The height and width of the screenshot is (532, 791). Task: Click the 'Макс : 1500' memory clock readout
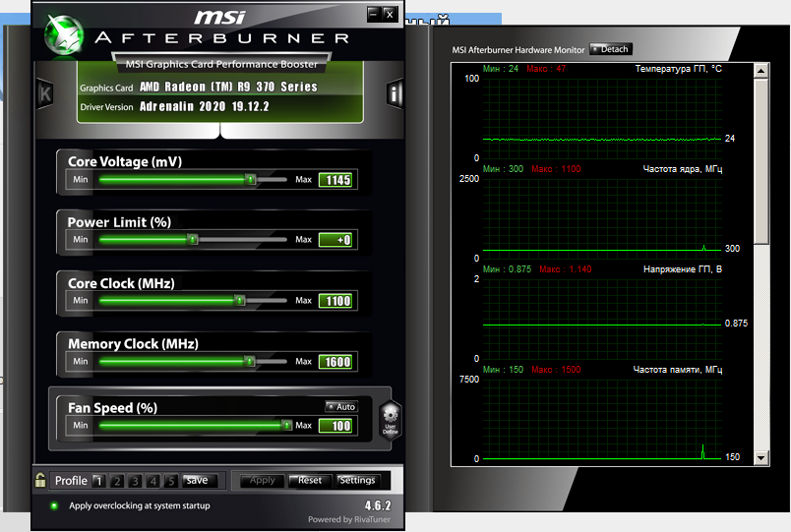pos(556,370)
